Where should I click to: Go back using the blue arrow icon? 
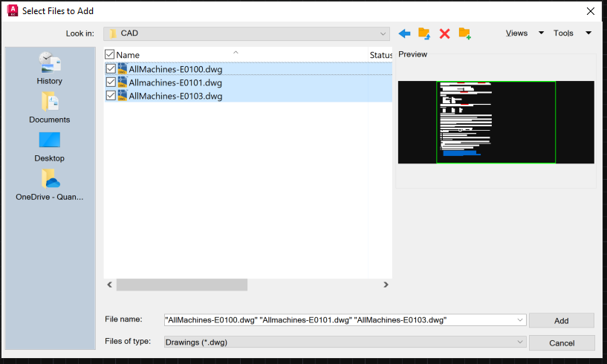(x=404, y=33)
